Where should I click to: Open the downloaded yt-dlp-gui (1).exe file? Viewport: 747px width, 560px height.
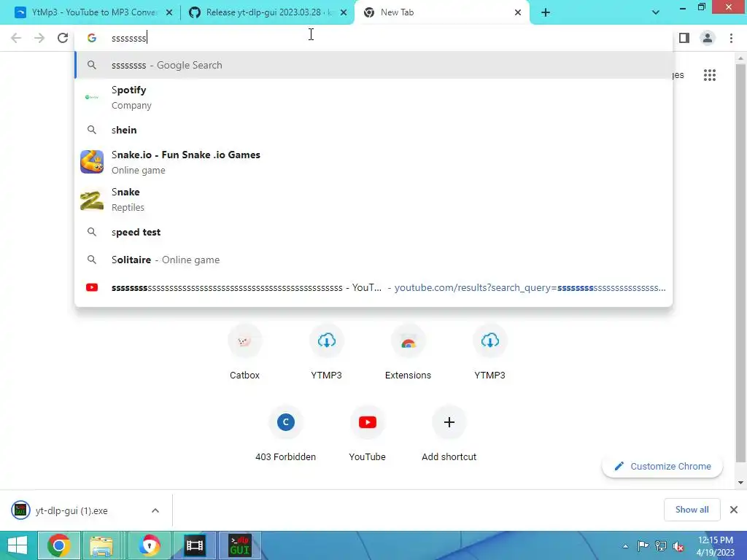tap(71, 510)
